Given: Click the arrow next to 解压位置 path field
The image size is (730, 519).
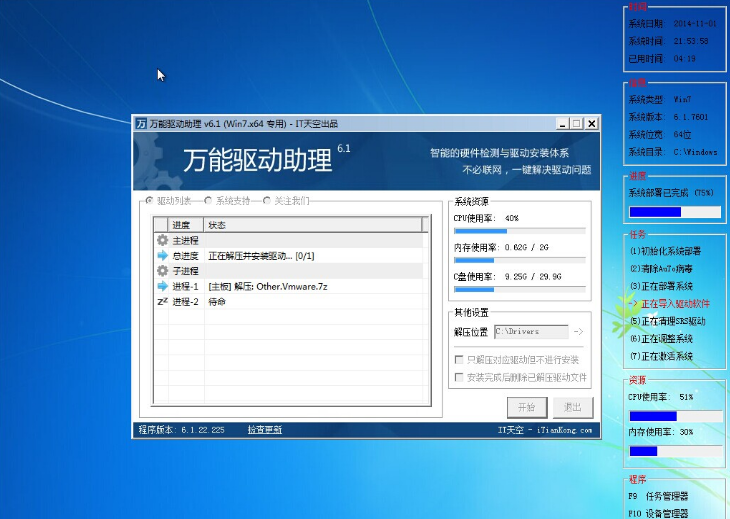Looking at the screenshot, I should tap(578, 331).
